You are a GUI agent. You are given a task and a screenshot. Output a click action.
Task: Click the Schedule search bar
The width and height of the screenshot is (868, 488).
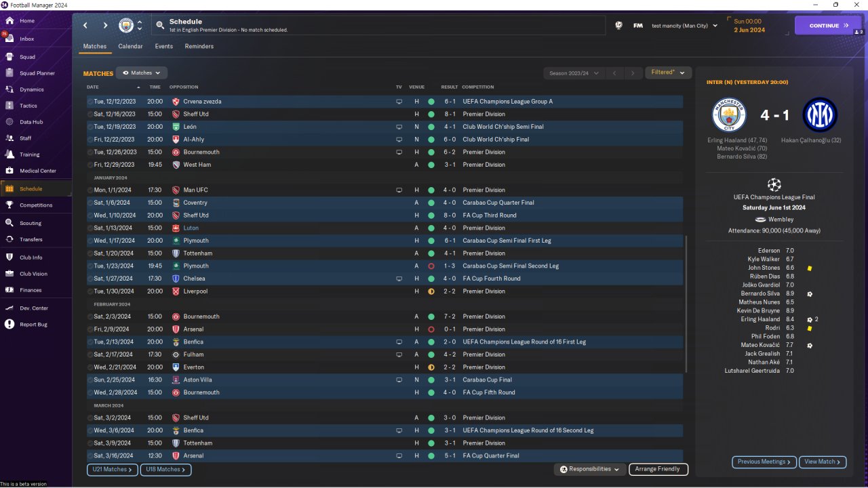(378, 26)
